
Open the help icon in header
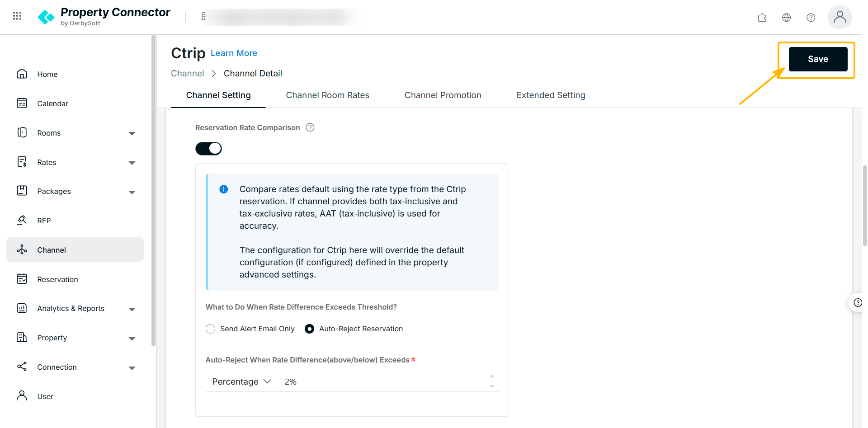[811, 18]
